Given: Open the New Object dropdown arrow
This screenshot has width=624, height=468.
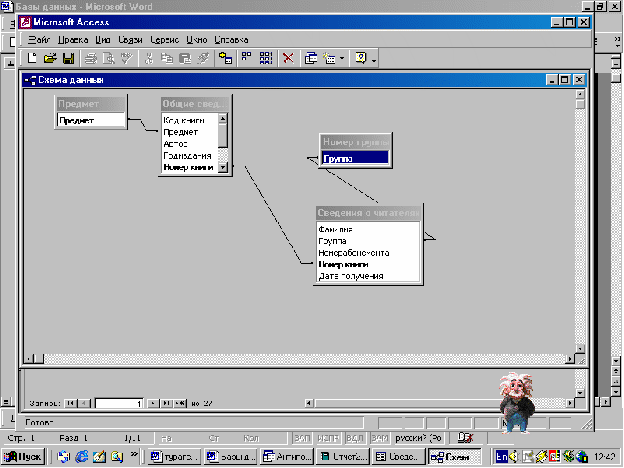Looking at the screenshot, I should [x=342, y=59].
